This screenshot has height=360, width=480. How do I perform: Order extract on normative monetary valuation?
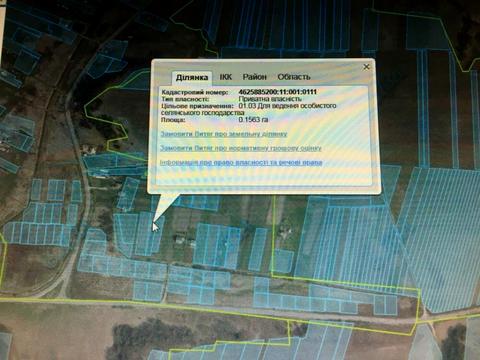241,148
